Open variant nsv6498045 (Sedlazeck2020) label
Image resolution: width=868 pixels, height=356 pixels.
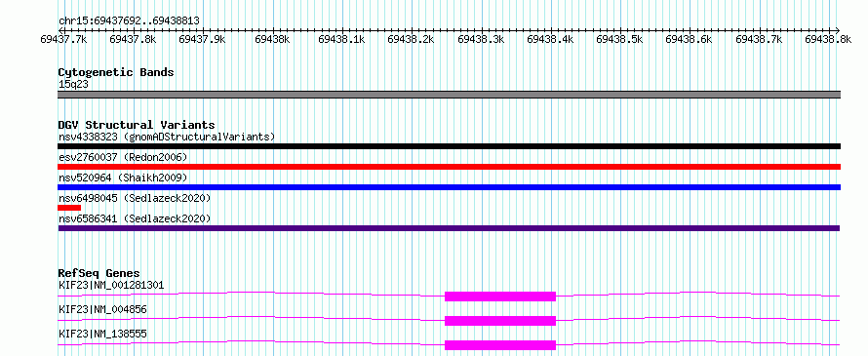tap(135, 198)
